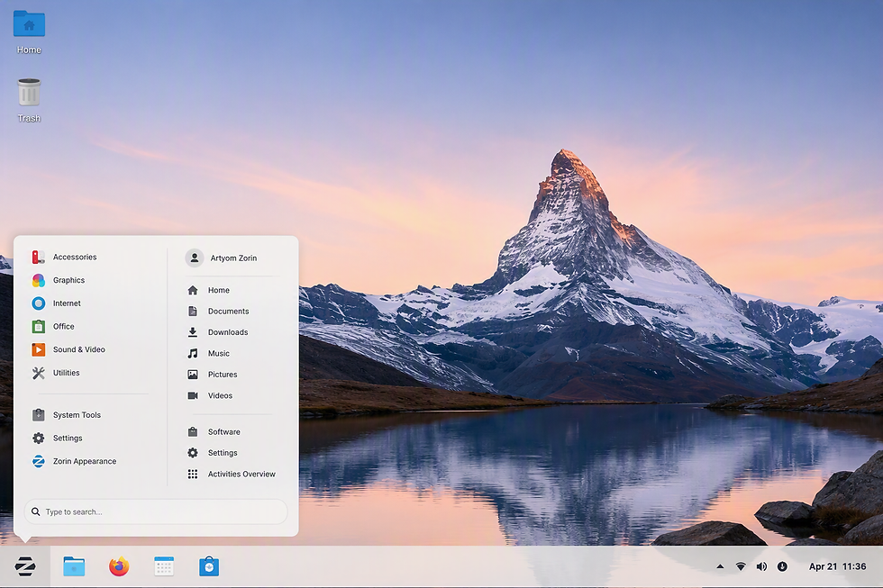The width and height of the screenshot is (883, 588).
Task: Click the Utilities wrench icon
Action: [x=38, y=373]
